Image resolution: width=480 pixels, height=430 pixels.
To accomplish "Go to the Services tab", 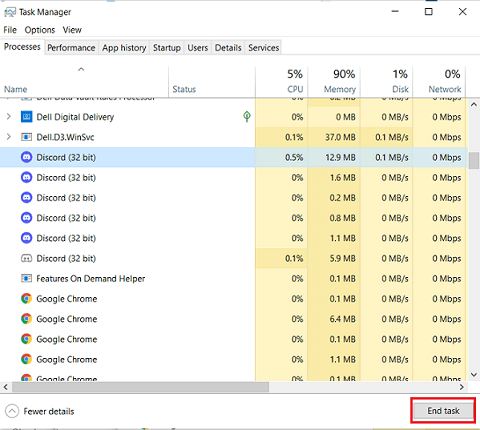I will pyautogui.click(x=263, y=48).
